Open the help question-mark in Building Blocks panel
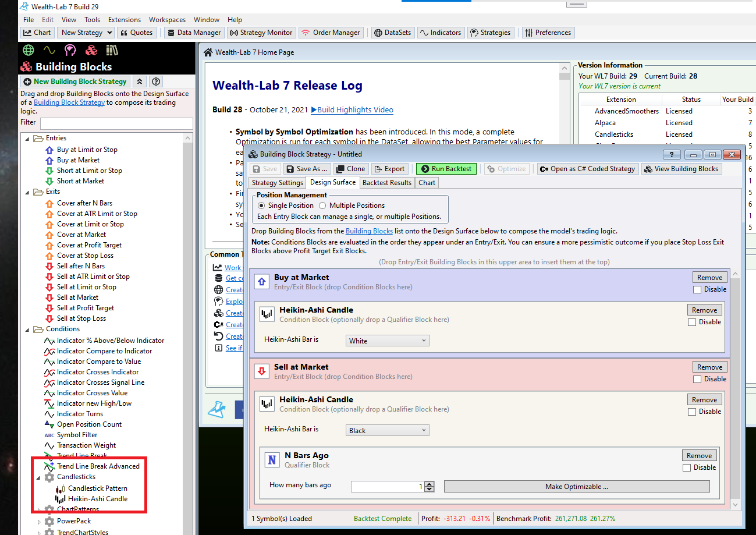Image resolution: width=756 pixels, height=535 pixels. click(x=155, y=82)
